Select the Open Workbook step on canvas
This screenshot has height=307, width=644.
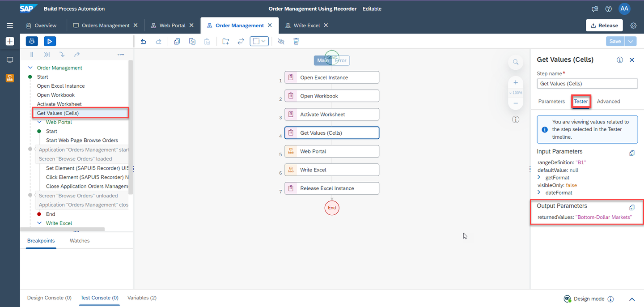pyautogui.click(x=332, y=96)
